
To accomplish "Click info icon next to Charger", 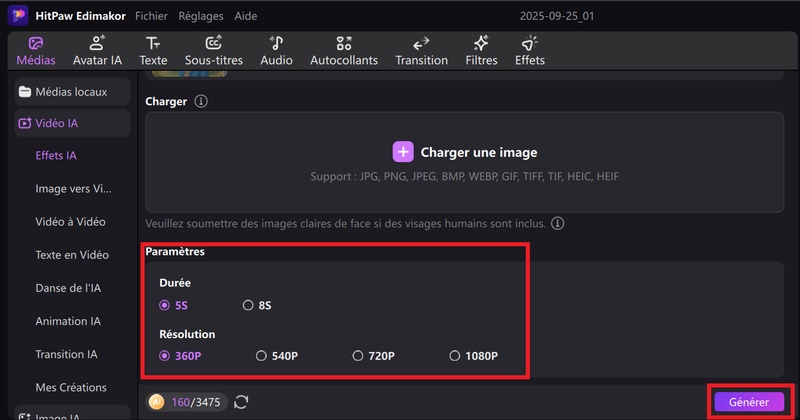I will (201, 102).
